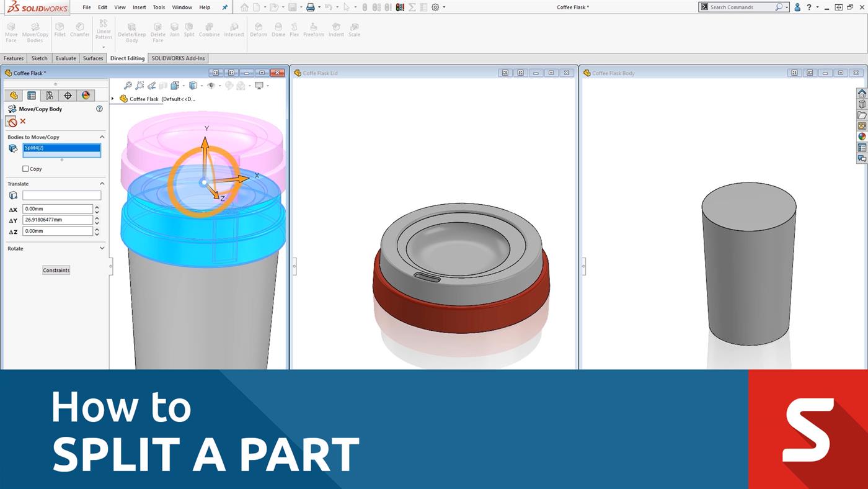Click the Print icon in the top toolbar
The height and width of the screenshot is (489, 868).
(310, 7)
